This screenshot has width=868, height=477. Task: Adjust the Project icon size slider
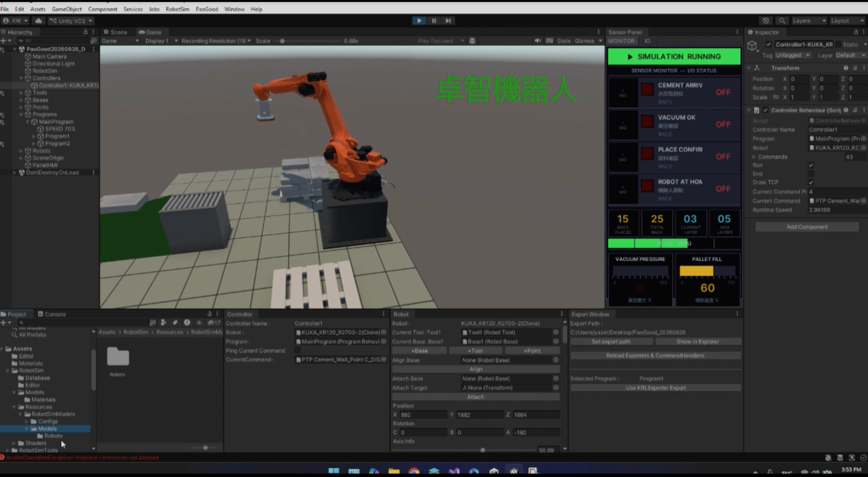[205, 447]
